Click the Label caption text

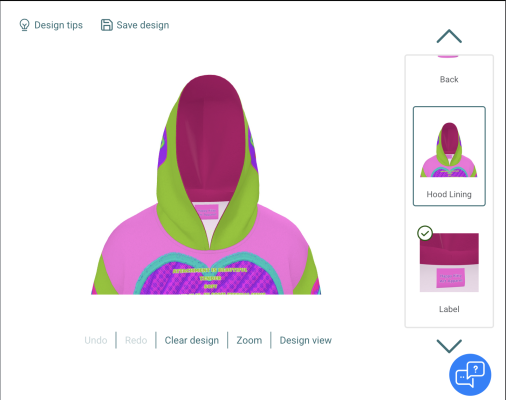tap(449, 309)
